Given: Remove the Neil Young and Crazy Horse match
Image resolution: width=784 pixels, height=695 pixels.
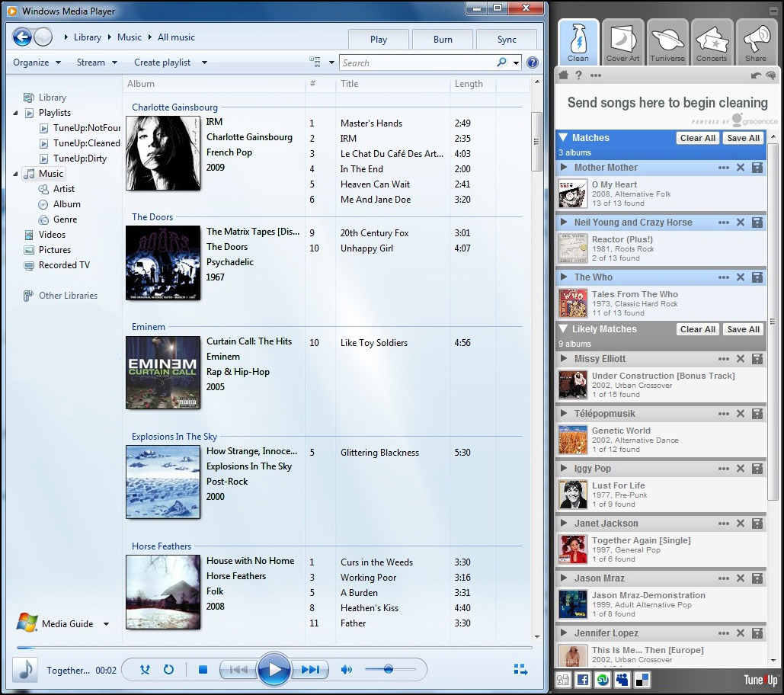Looking at the screenshot, I should [741, 223].
